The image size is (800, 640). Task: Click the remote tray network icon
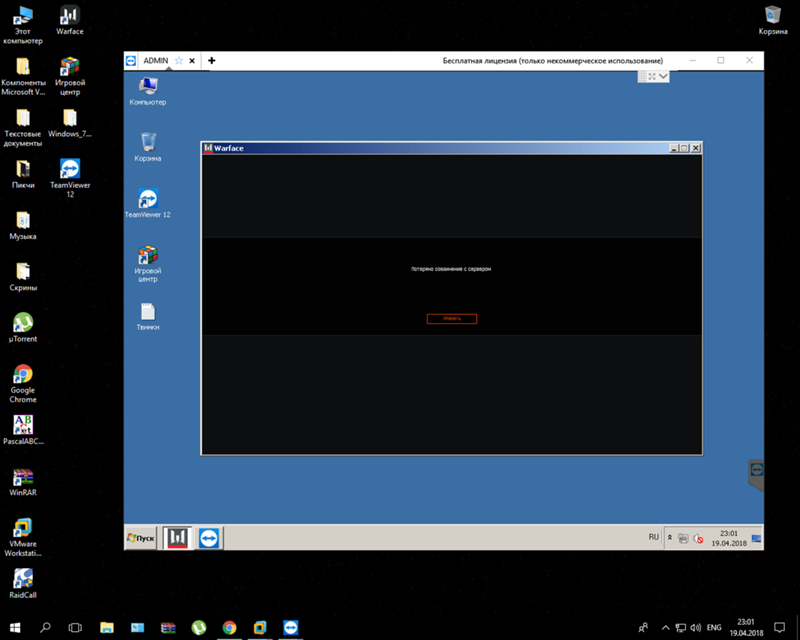tap(683, 538)
